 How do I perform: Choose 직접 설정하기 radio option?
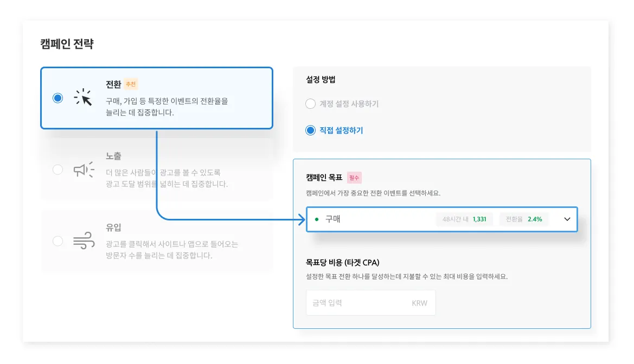click(x=310, y=131)
